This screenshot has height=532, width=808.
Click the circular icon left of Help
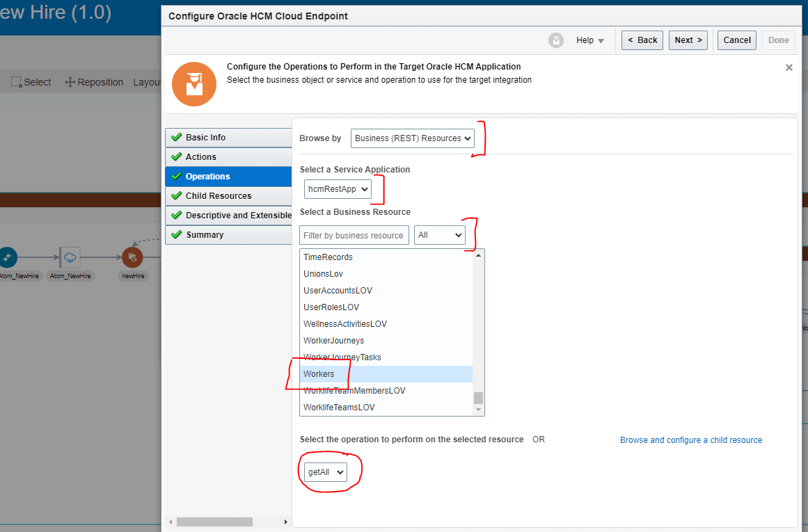pyautogui.click(x=555, y=40)
